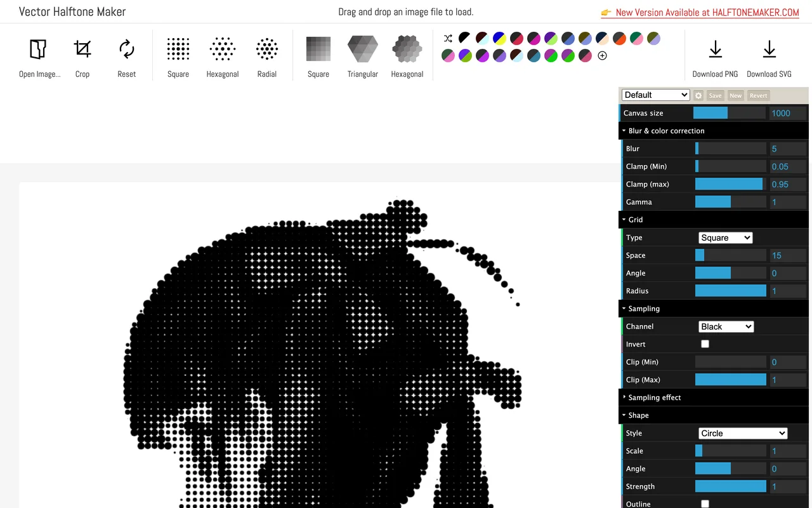Pick the dark gray and orange palette

tap(619, 38)
